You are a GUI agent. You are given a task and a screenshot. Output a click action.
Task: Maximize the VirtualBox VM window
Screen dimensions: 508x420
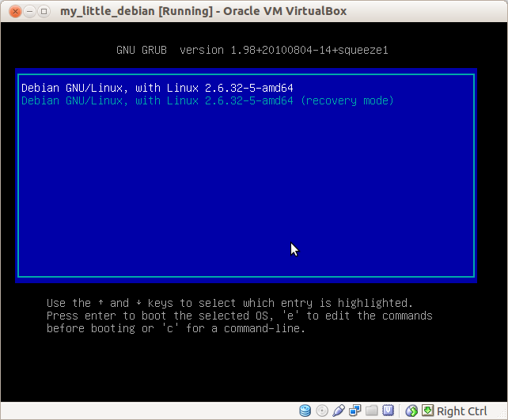[x=44, y=12]
